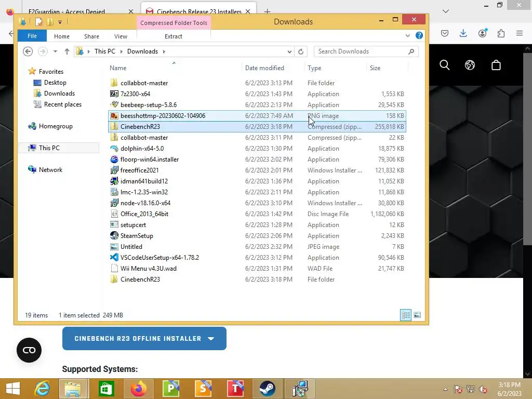The width and height of the screenshot is (532, 399).
Task: Select Downloads in the navigation pane
Action: 54,94
